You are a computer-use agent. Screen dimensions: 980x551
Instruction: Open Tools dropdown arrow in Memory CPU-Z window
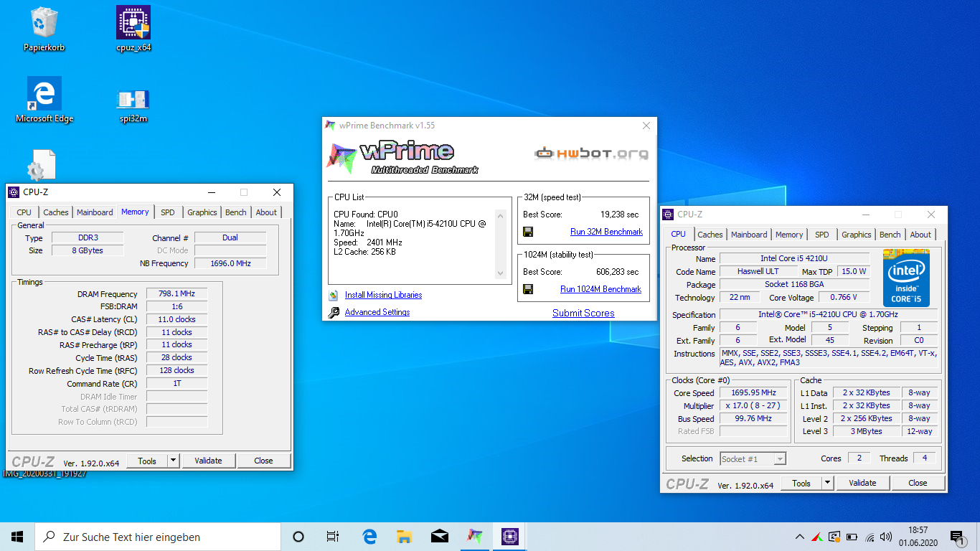click(173, 461)
